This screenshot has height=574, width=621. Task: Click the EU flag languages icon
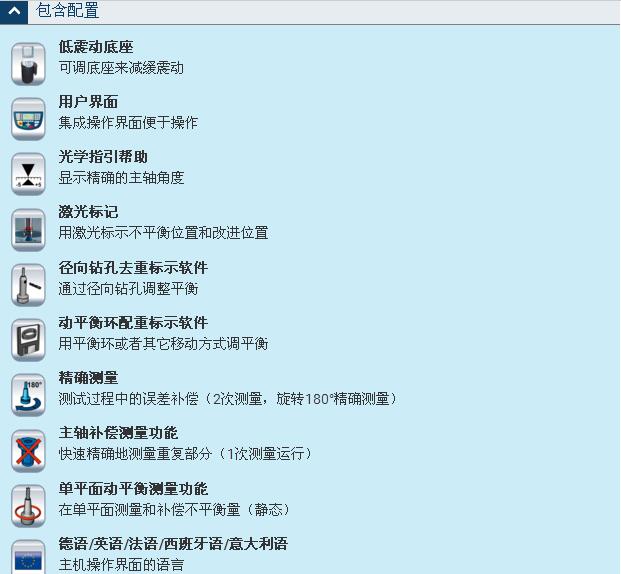(x=28, y=558)
